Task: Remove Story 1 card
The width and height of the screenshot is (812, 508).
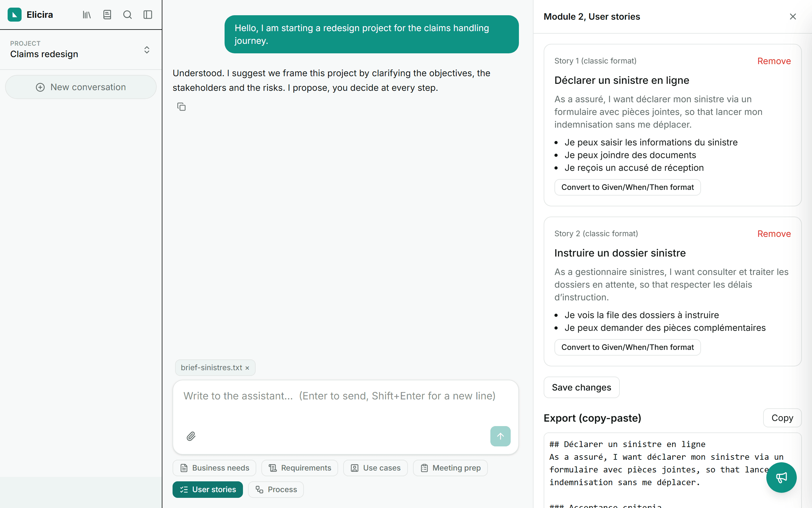Action: coord(774,61)
